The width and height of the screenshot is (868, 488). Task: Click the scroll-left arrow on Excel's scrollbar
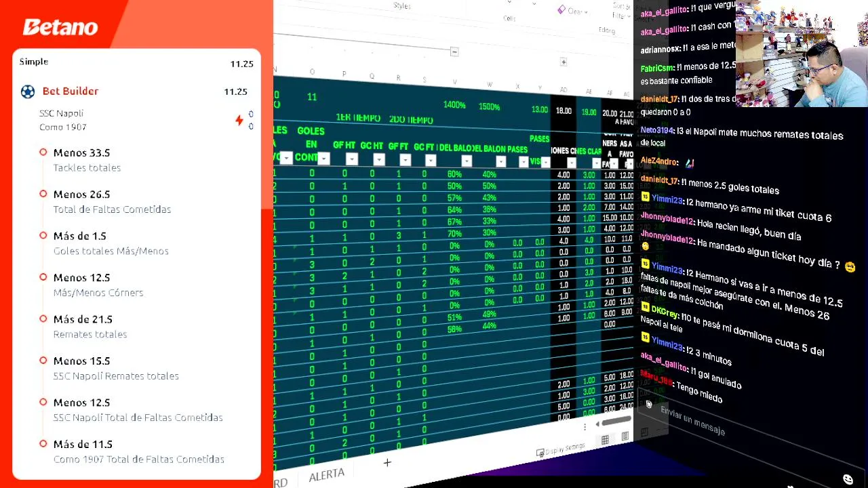click(x=597, y=424)
